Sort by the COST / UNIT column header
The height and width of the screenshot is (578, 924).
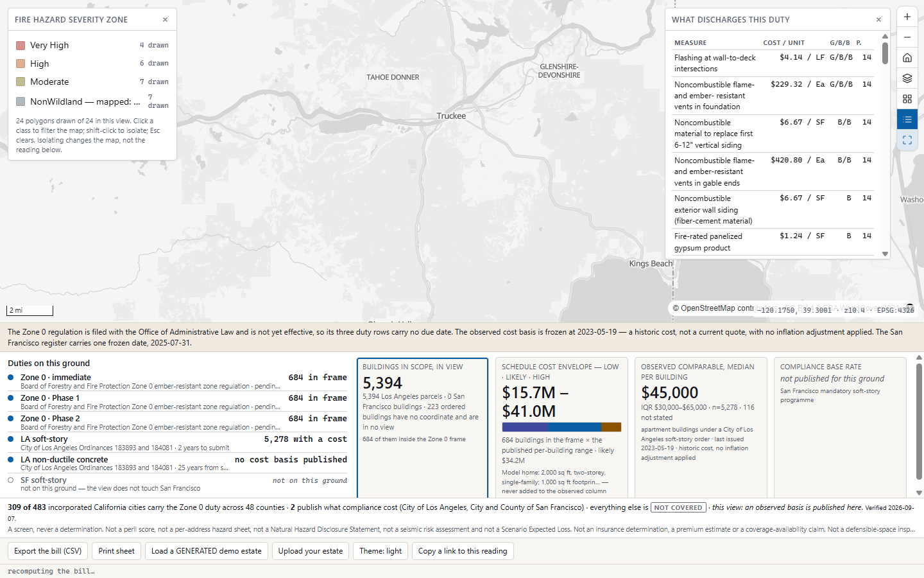pyautogui.click(x=783, y=43)
